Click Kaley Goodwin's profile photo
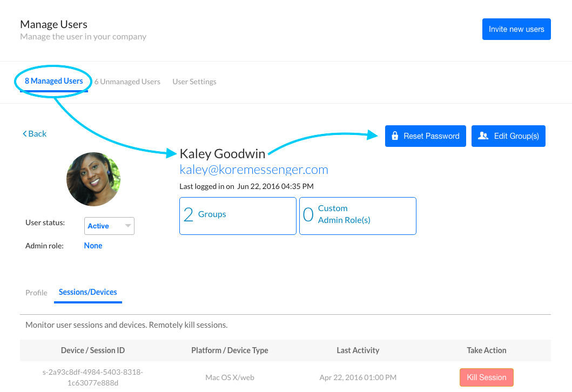 coord(93,179)
